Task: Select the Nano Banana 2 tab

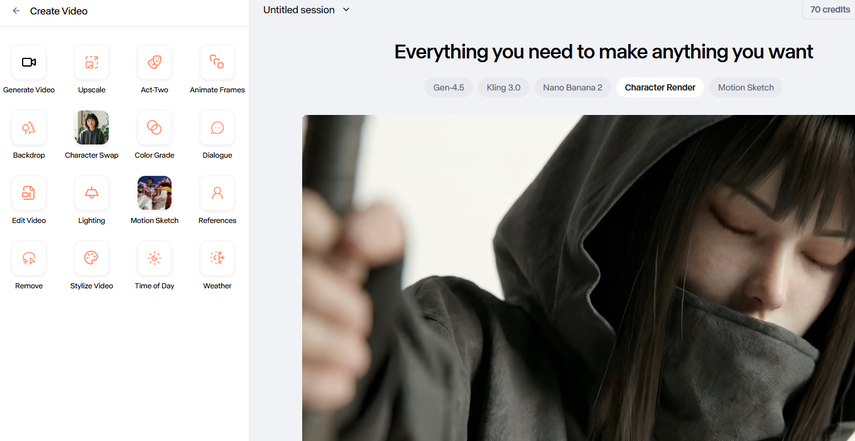Action: (573, 87)
